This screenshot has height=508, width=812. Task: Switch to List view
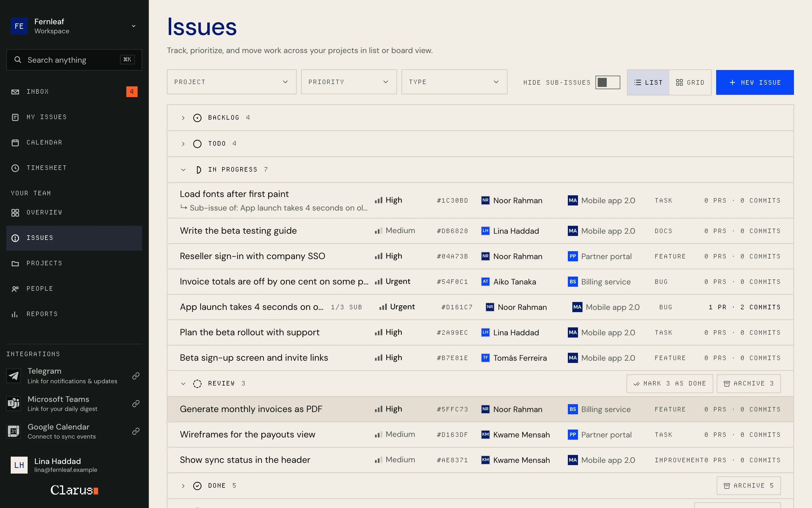click(648, 82)
